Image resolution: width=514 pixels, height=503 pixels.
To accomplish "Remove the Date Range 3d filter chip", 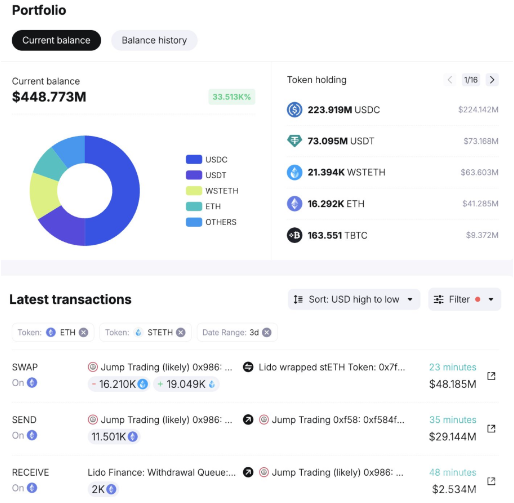I will tap(267, 332).
